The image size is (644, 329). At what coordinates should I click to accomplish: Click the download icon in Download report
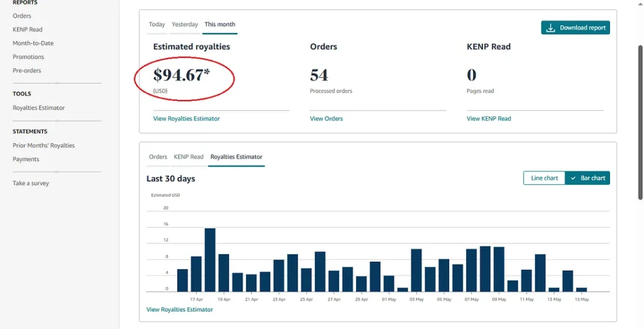[x=550, y=28]
